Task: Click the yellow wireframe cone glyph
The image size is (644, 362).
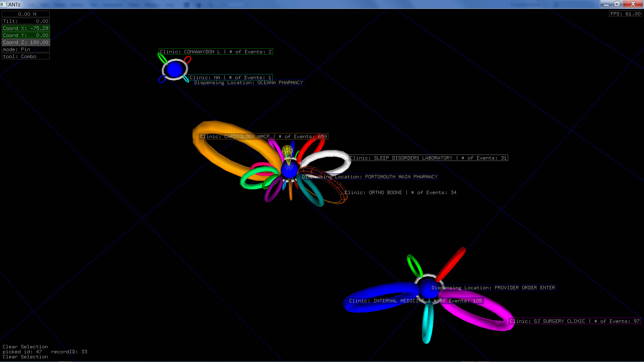Action: point(287,151)
